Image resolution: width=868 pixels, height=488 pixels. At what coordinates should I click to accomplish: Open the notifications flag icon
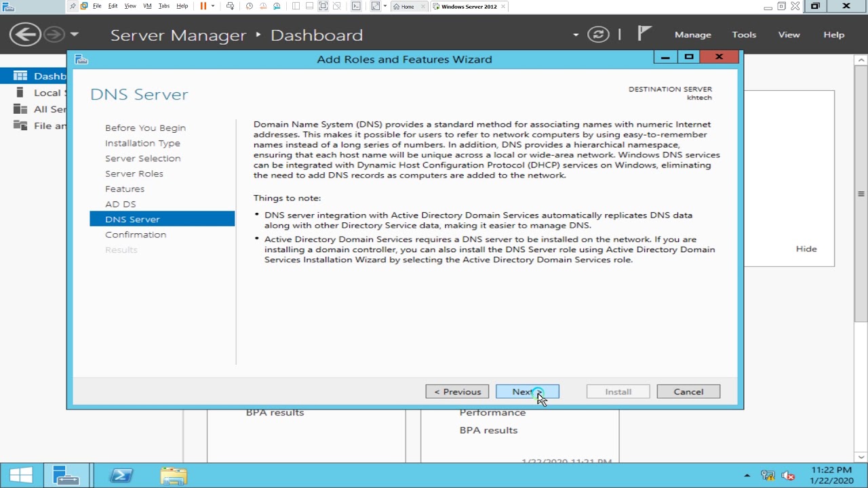(644, 34)
